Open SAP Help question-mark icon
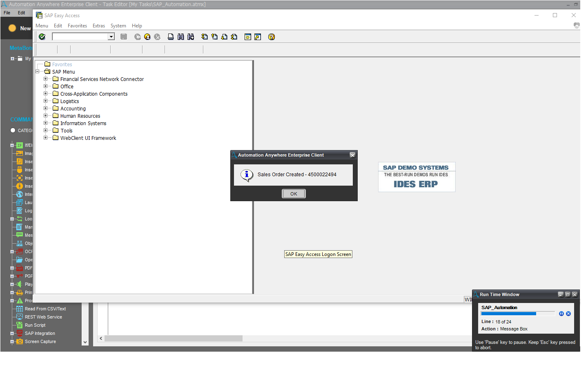This screenshot has height=368, width=588. tap(272, 37)
